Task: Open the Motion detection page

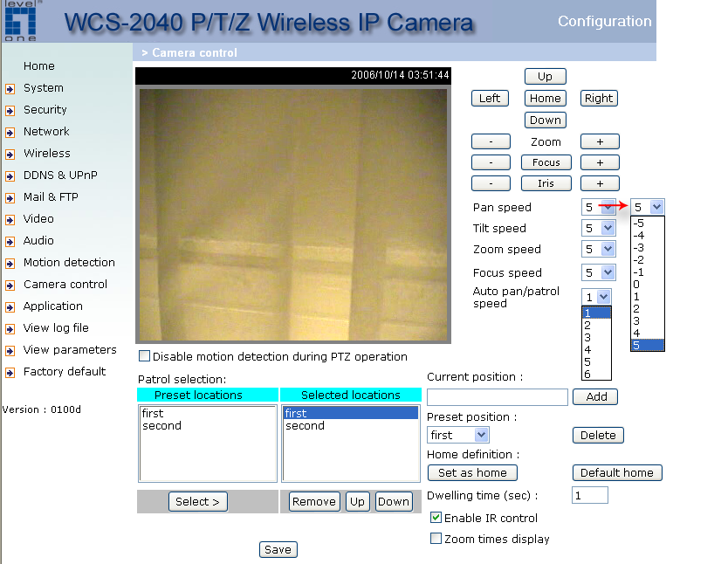Action: (69, 262)
